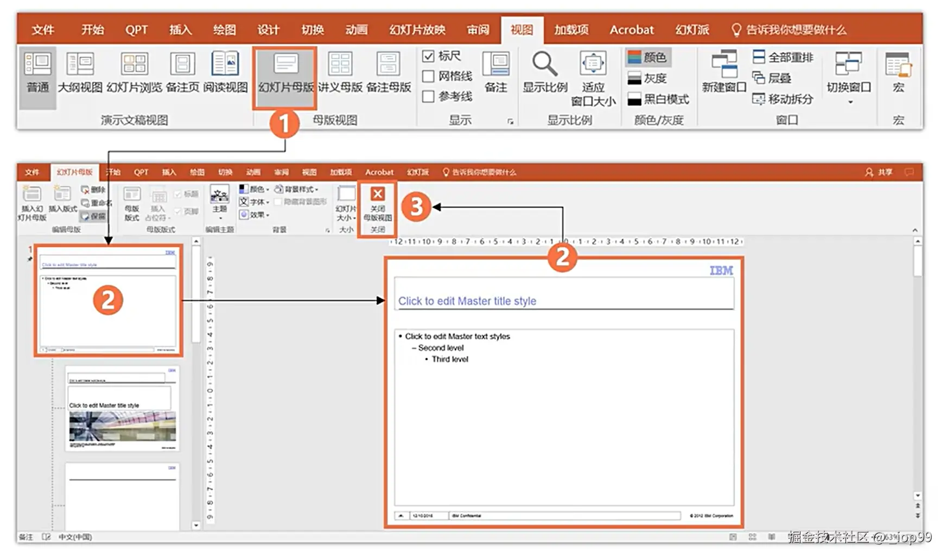The height and width of the screenshot is (560, 947).
Task: Click 移动拆分 move split
Action: (x=783, y=99)
